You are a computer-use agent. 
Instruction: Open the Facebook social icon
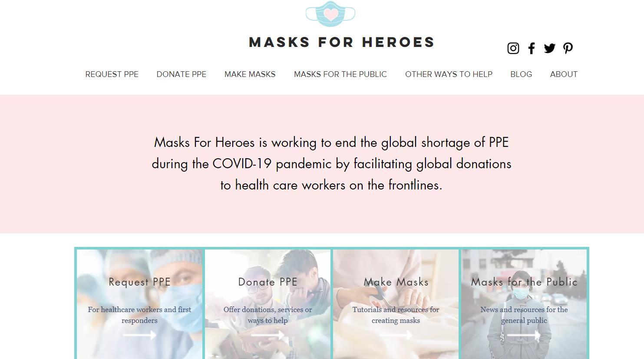pyautogui.click(x=531, y=48)
